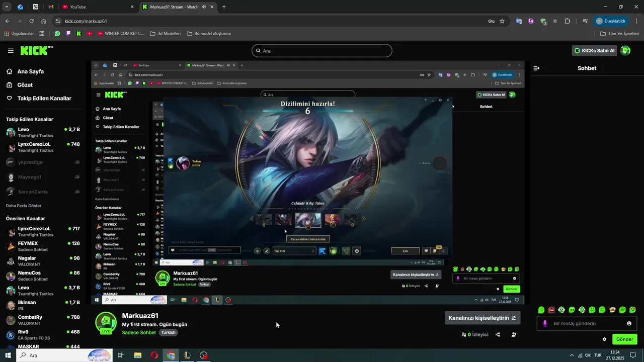
Task: Click the KICK logo
Action: (36, 50)
